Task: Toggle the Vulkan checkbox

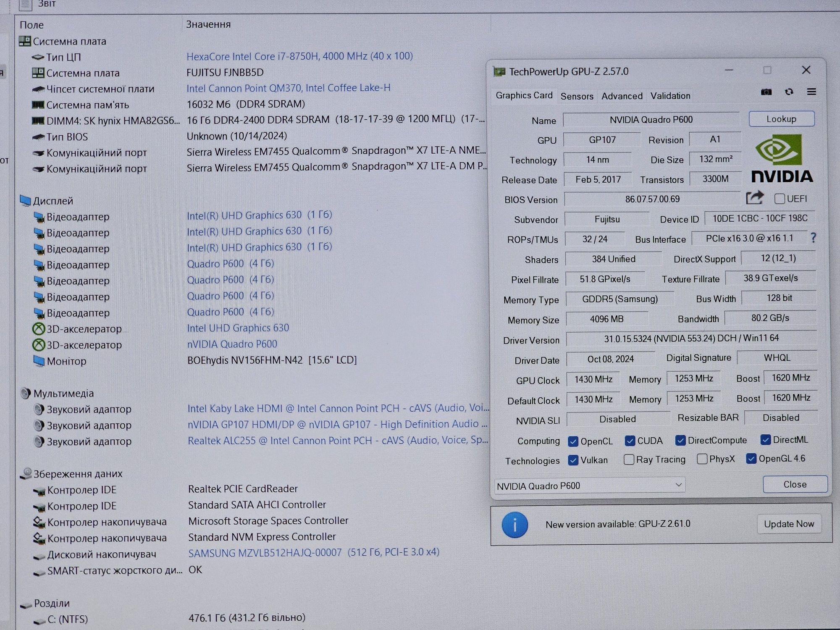Action: (x=573, y=460)
